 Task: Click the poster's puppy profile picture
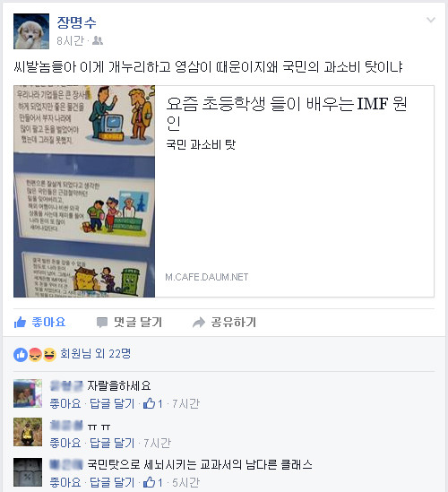click(31, 31)
